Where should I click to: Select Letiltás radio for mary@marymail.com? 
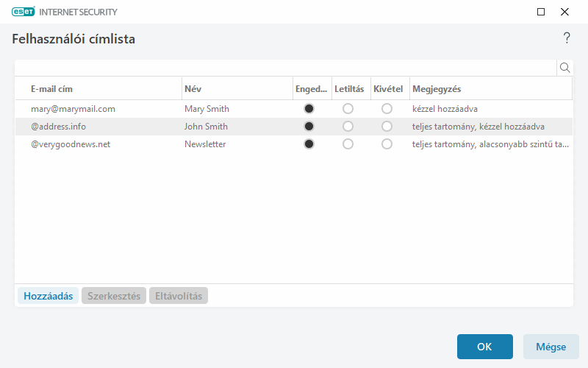pos(348,109)
